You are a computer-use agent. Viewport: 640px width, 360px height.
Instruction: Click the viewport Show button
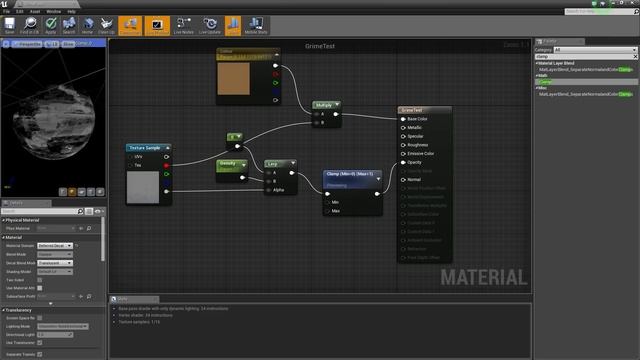(x=68, y=44)
